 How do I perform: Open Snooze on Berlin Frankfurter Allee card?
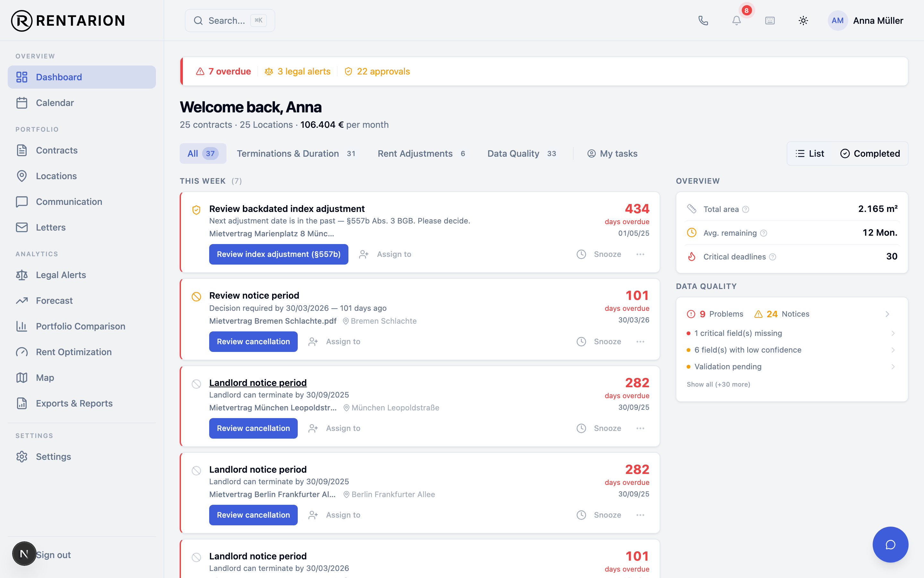click(x=599, y=515)
